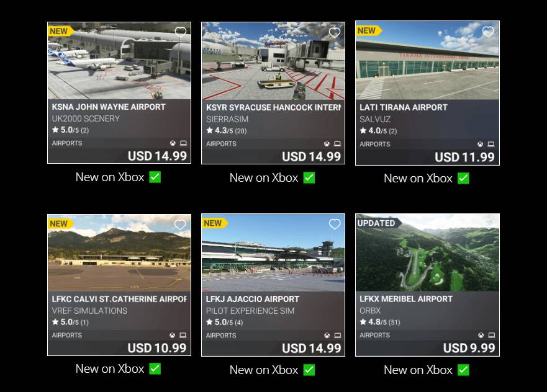Toggle New on Xbox checkbox under KSNA John Wayne

tap(155, 177)
